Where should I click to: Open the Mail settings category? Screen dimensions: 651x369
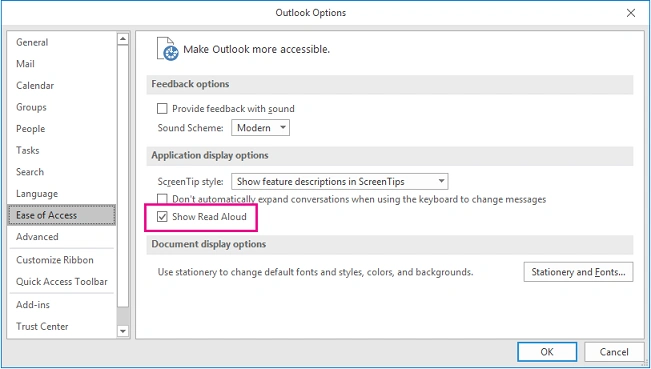pos(25,64)
